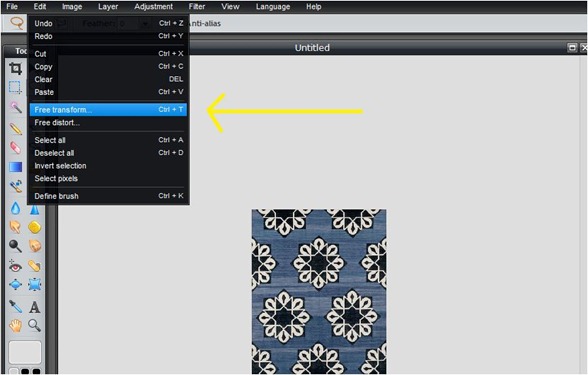Viewport: 588px width, 375px height.
Task: Open the Language menu
Action: 273,7
